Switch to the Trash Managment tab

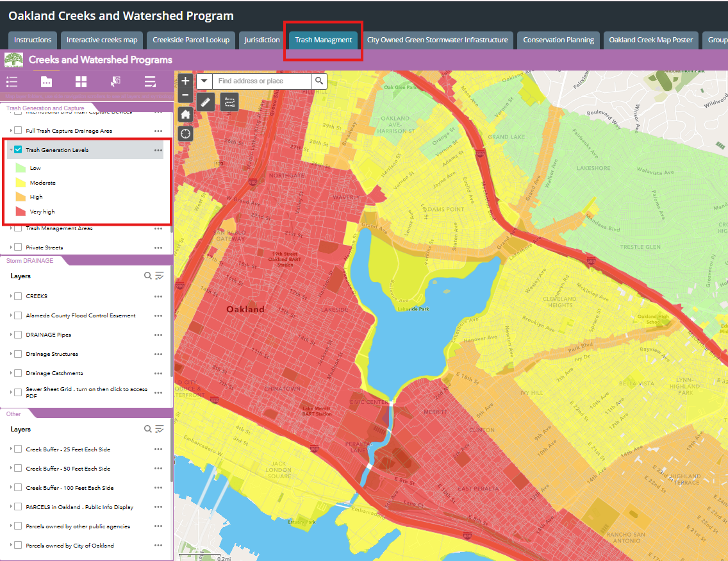[x=323, y=40]
